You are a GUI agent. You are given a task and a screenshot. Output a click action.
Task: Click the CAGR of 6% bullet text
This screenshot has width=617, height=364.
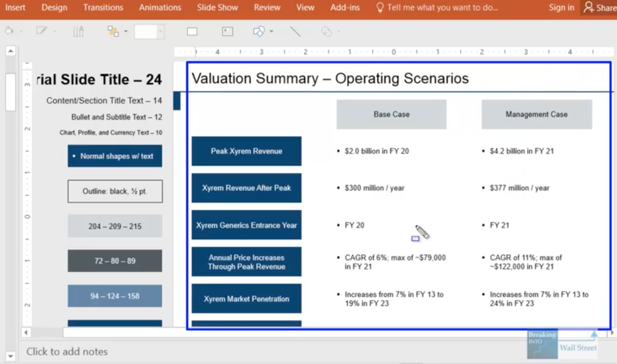(x=395, y=262)
